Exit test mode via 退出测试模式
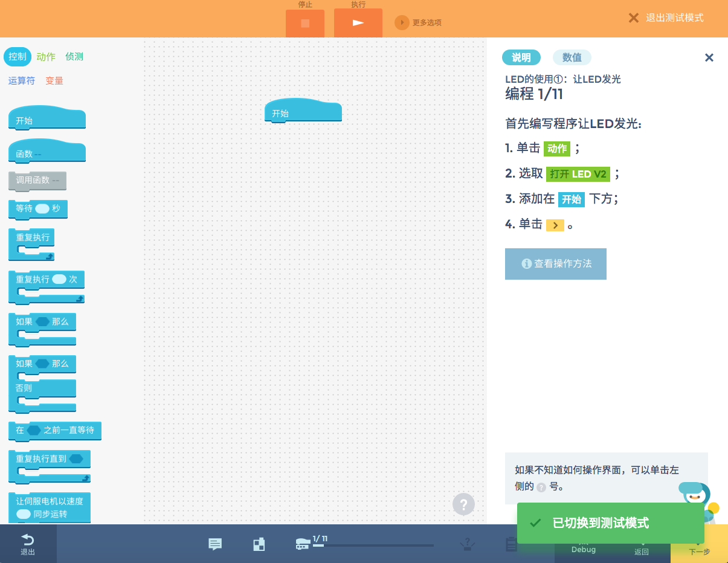Screen dimensions: 728x563 (666, 18)
